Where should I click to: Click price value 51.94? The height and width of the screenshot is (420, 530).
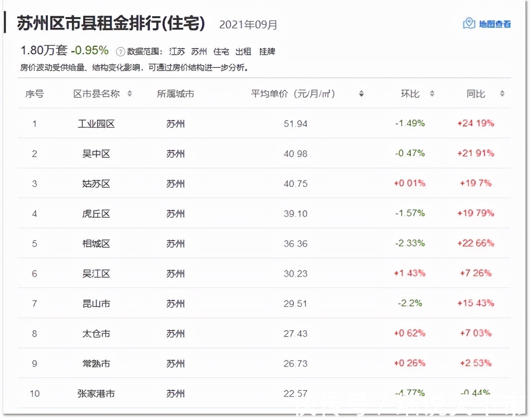pyautogui.click(x=296, y=124)
